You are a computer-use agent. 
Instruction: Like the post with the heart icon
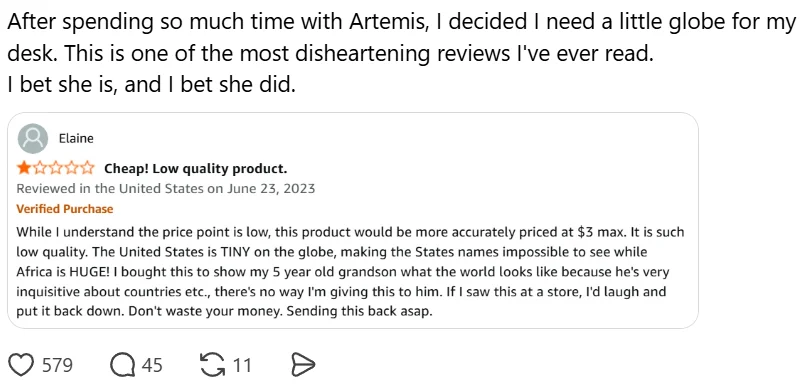[x=21, y=365]
